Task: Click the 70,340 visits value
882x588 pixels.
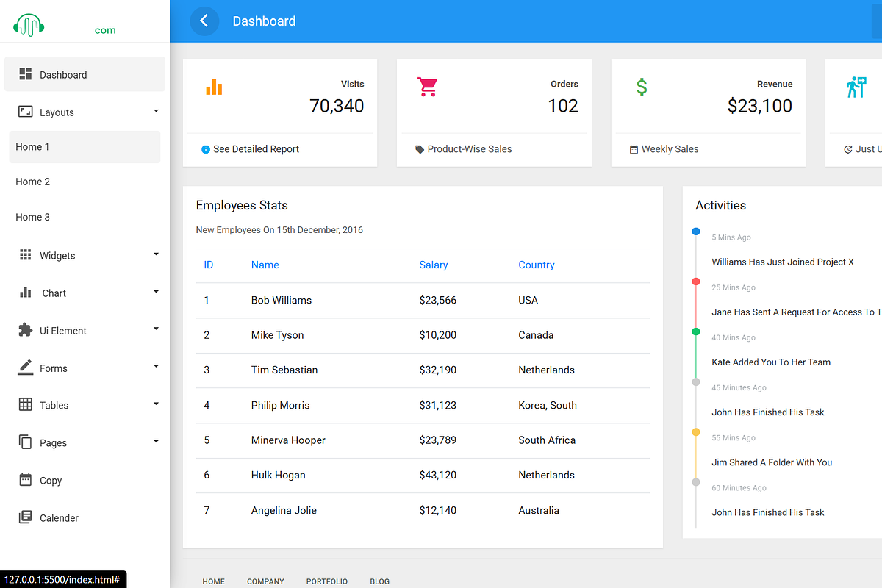Action: 337,106
